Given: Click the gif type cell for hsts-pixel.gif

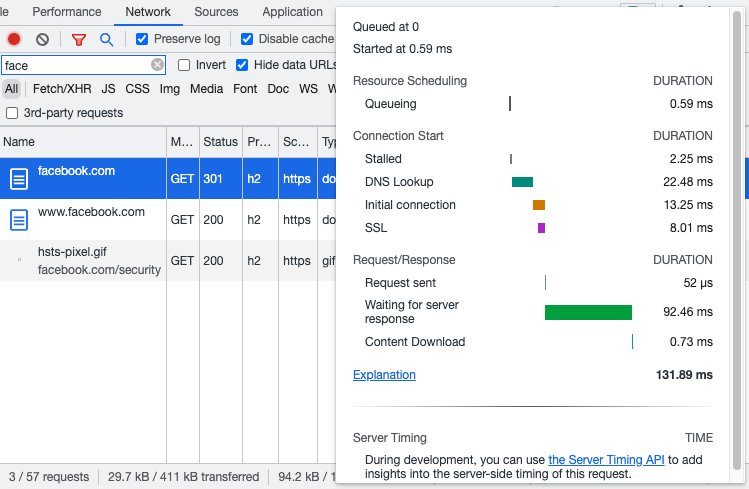Looking at the screenshot, I should click(x=329, y=261).
